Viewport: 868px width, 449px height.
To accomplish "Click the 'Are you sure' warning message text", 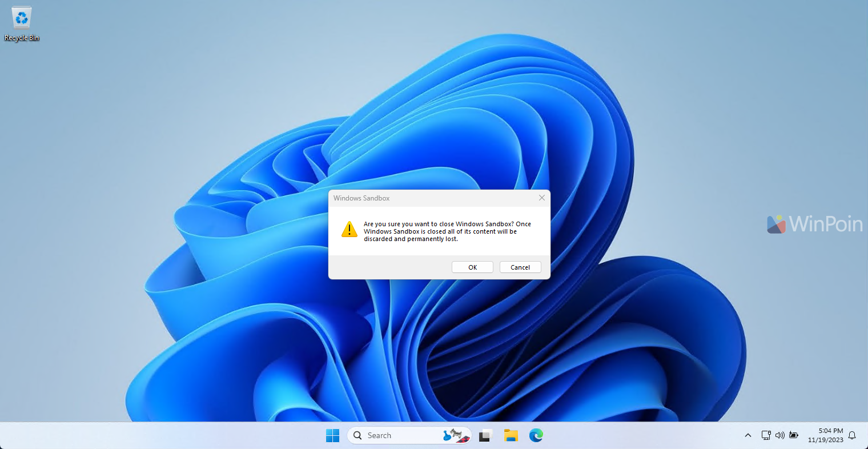I will [448, 231].
